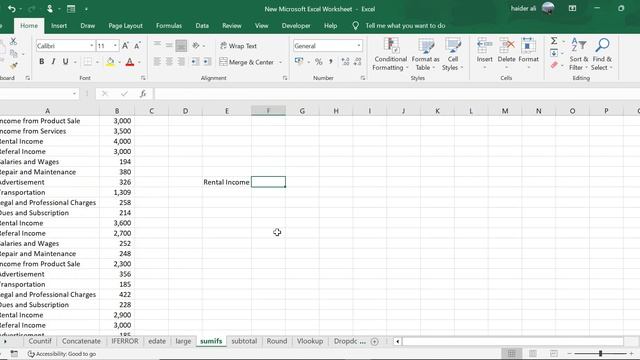Switch to the subtotal sheet tab
Viewport: 640px width, 360px height.
point(244,341)
